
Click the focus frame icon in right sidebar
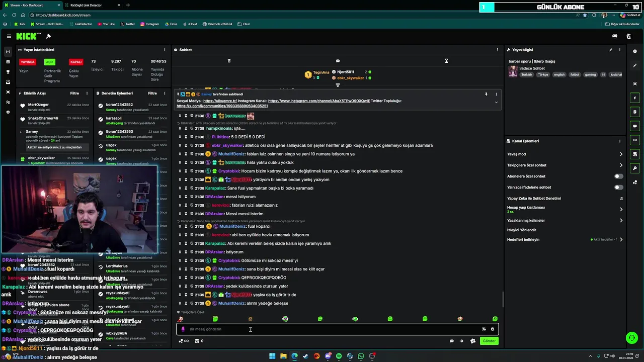pos(635,83)
